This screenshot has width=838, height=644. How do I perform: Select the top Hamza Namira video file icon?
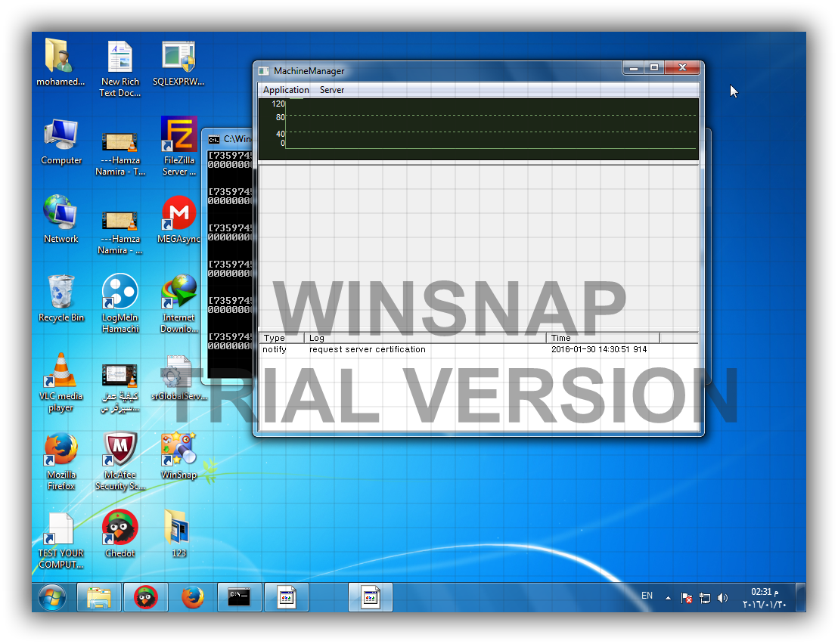click(120, 153)
